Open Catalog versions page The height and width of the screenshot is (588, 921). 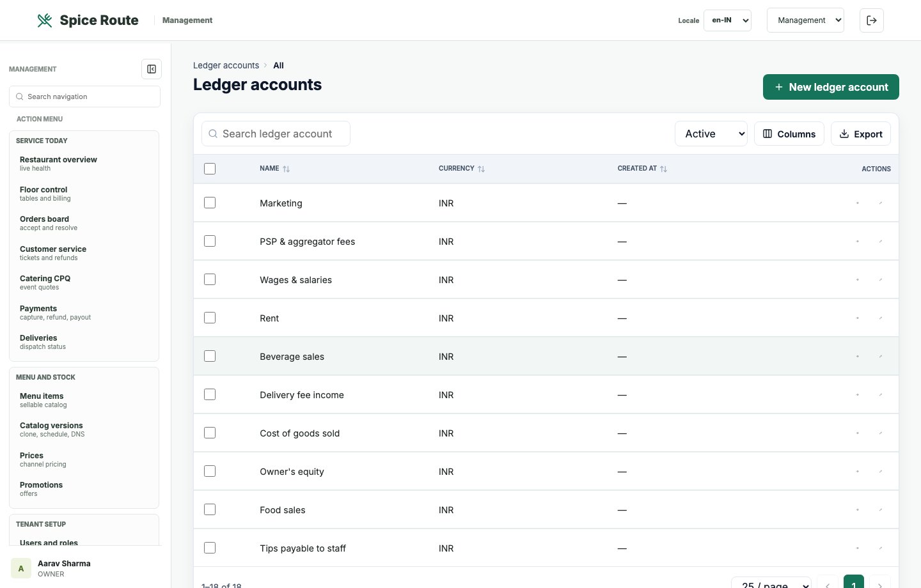coord(84,429)
